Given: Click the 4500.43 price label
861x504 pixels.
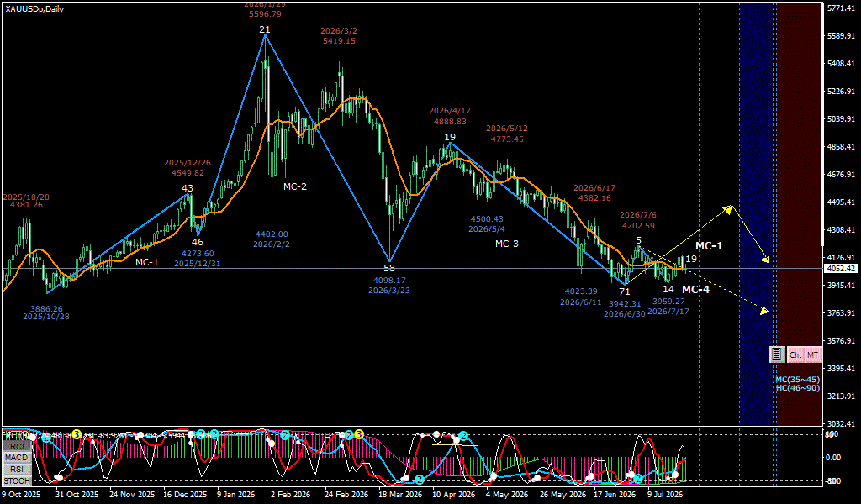Looking at the screenshot, I should coord(487,219).
